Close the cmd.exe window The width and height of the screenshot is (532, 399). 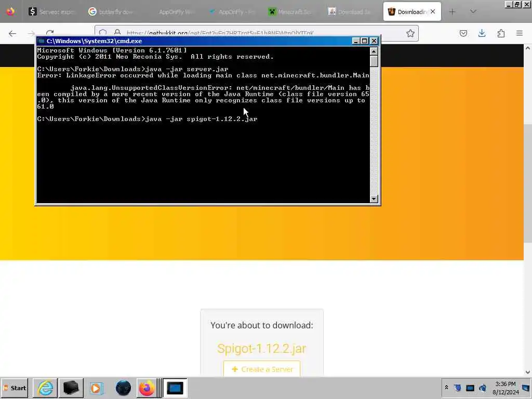(x=374, y=41)
